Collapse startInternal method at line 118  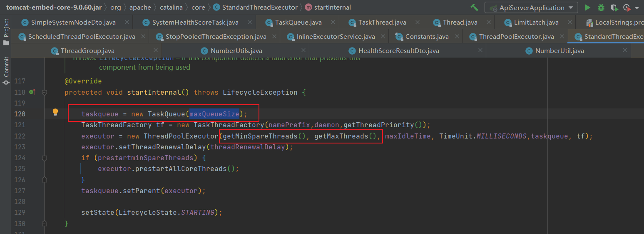click(45, 92)
